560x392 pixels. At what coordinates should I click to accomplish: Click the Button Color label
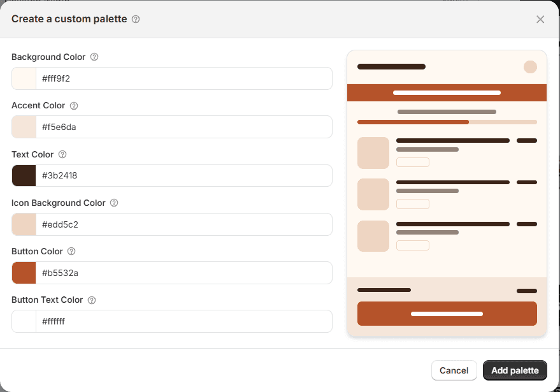37,251
